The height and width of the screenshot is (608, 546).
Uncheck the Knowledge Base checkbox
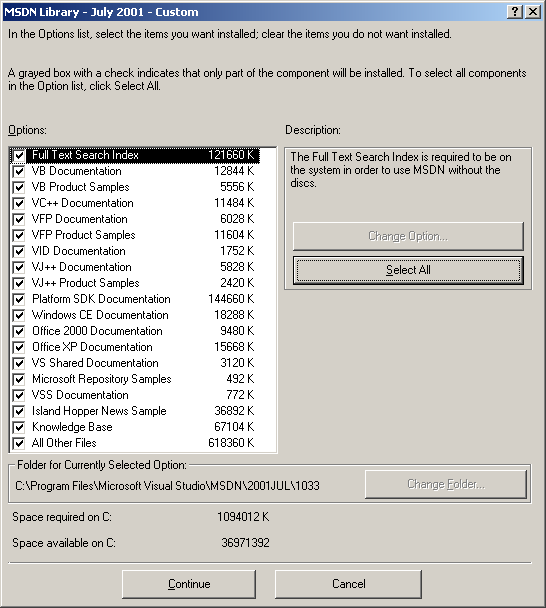click(x=19, y=427)
